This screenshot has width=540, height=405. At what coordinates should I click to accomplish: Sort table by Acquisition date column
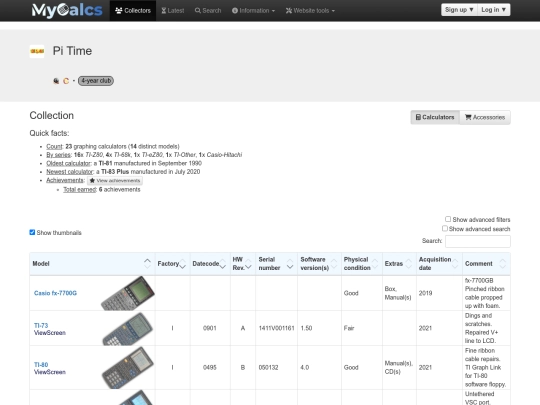439,263
